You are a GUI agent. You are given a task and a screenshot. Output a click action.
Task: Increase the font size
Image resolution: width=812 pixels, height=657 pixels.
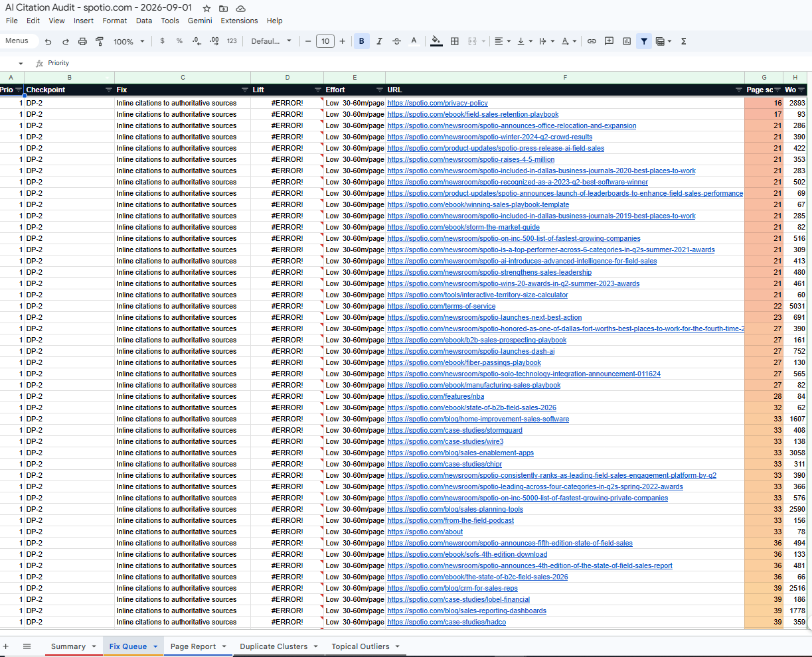pos(343,41)
